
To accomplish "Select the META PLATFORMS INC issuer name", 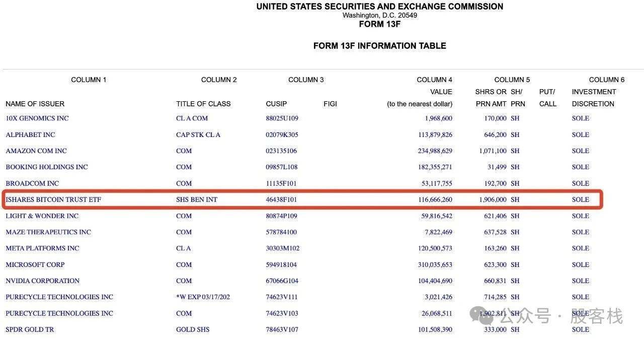I will [43, 248].
